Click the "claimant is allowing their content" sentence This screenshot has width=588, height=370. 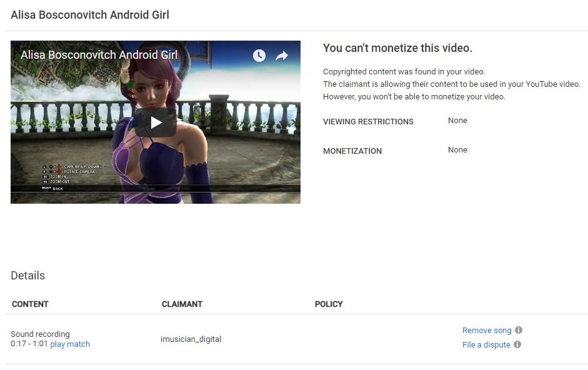point(452,84)
